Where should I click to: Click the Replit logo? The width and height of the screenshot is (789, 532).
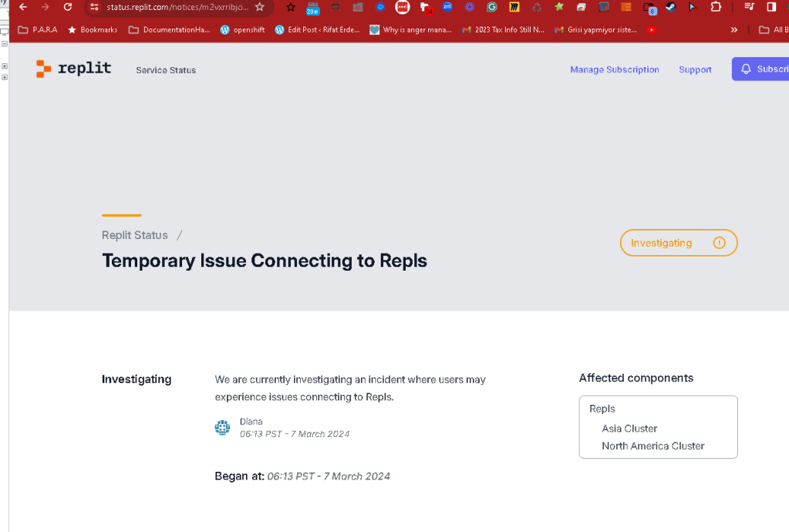pyautogui.click(x=73, y=69)
